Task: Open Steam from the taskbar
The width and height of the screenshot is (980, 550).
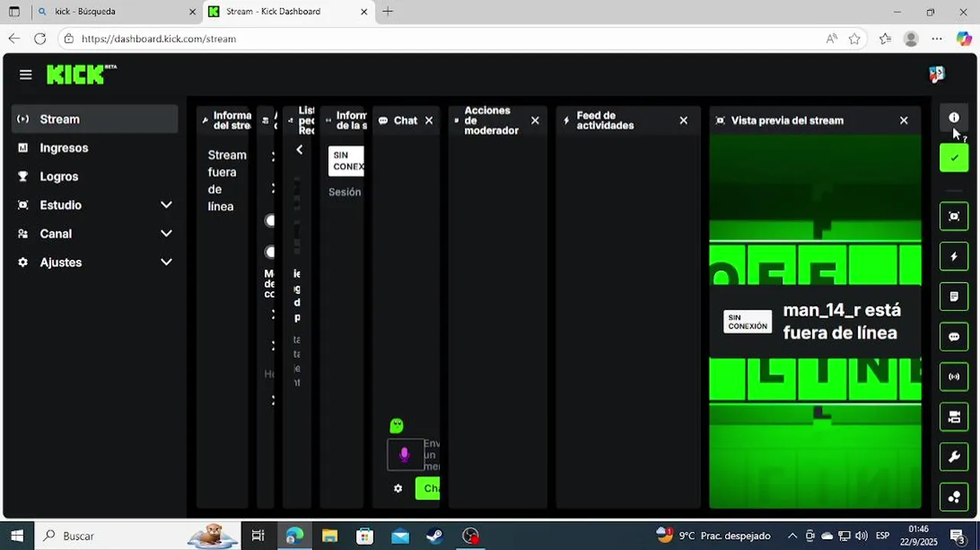Action: (x=434, y=535)
